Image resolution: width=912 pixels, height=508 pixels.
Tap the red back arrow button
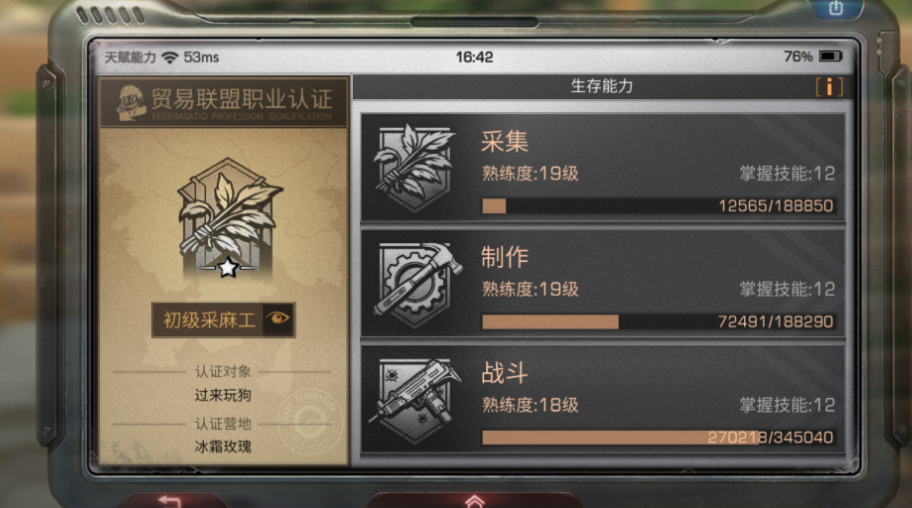(169, 500)
